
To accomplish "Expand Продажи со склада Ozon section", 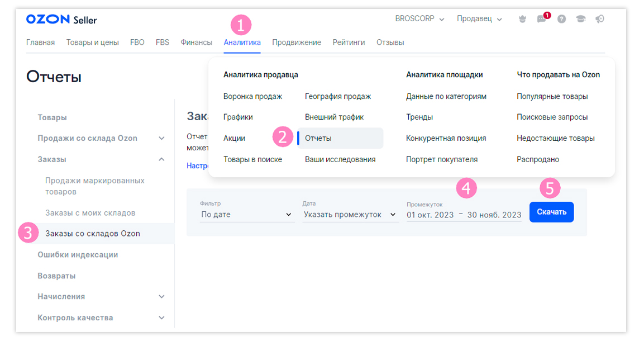I will (x=162, y=139).
